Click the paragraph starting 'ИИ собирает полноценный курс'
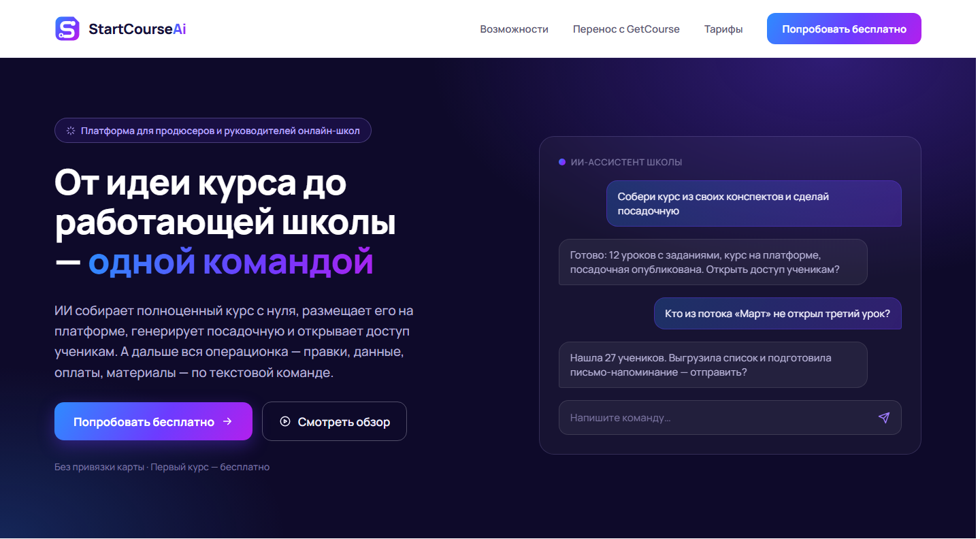Image resolution: width=980 pixels, height=539 pixels. tap(234, 342)
